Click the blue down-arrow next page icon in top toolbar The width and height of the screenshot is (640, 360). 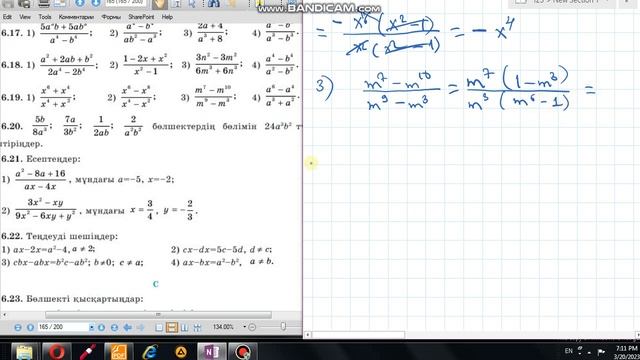tap(96, 3)
